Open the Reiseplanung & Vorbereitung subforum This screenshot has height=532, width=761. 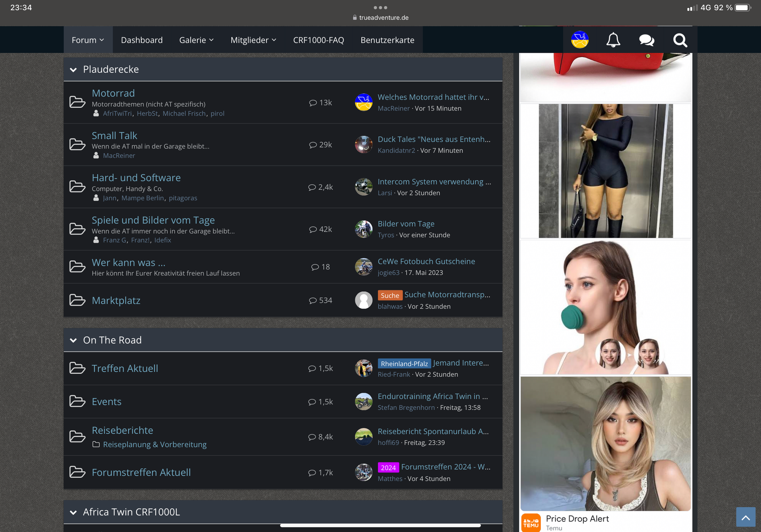point(155,444)
